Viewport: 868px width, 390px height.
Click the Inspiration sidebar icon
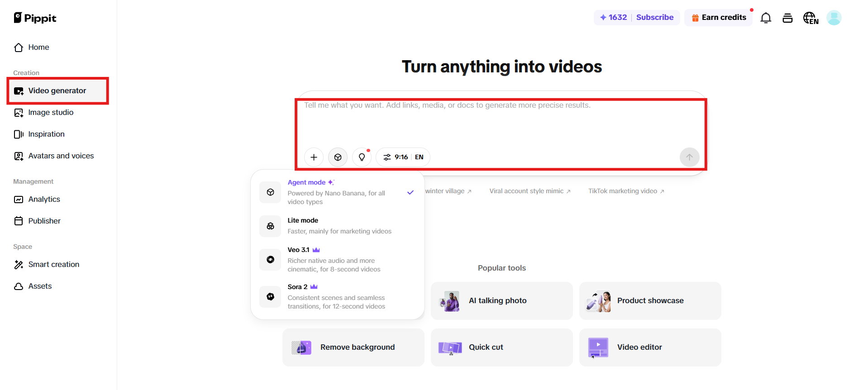tap(19, 134)
